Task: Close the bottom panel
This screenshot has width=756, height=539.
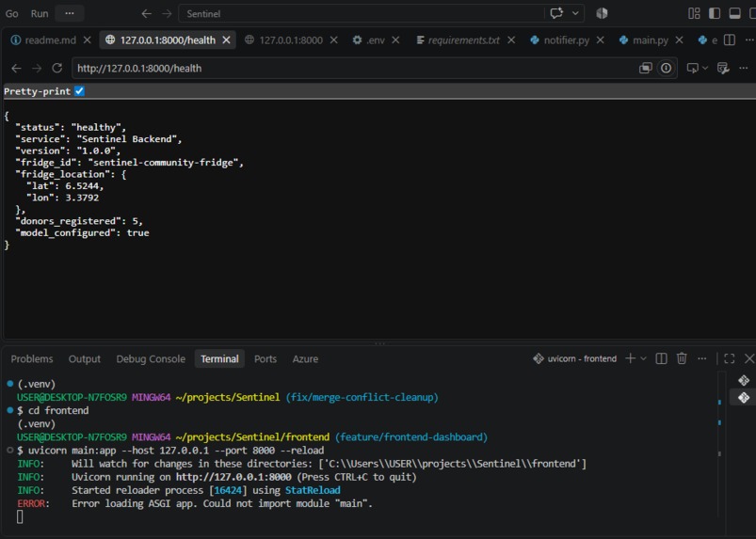Action: pyautogui.click(x=749, y=358)
